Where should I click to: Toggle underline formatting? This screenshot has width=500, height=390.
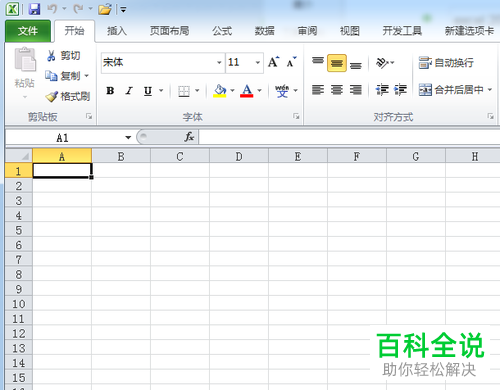point(148,90)
